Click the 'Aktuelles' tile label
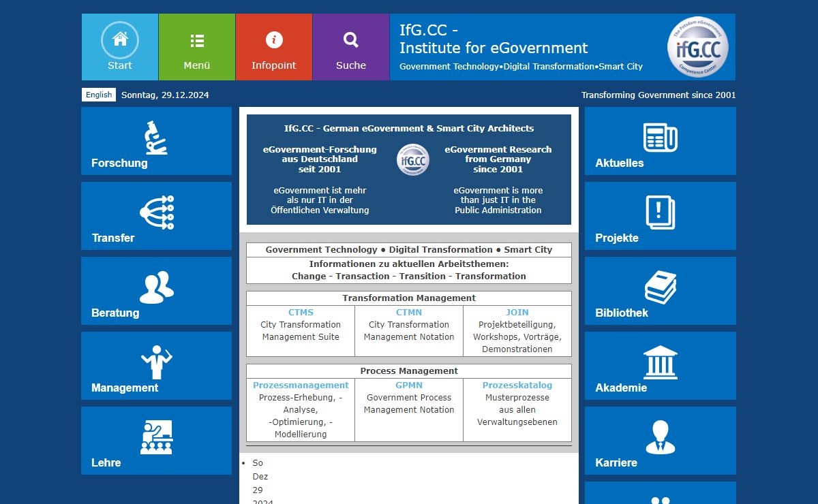The height and width of the screenshot is (504, 818). (x=620, y=163)
